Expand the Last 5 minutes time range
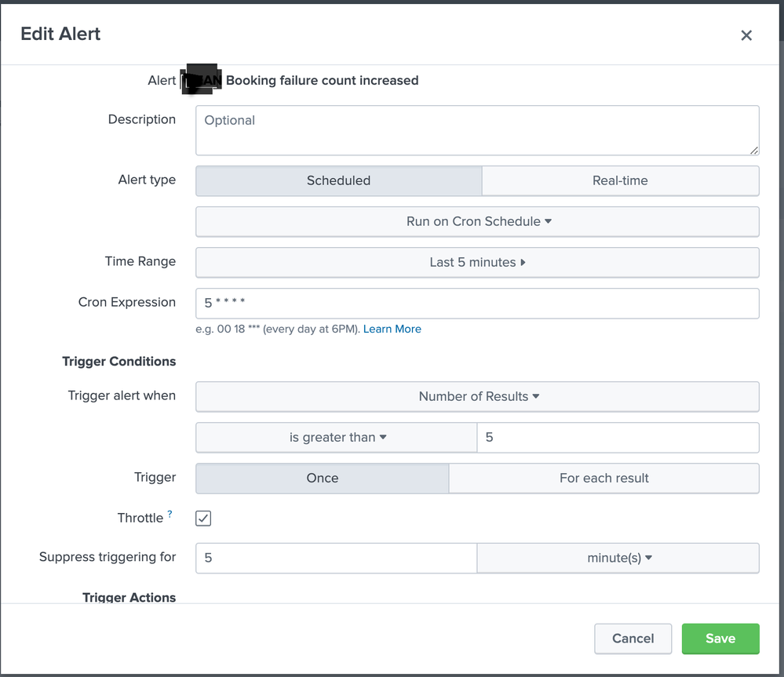Viewport: 784px width, 677px height. tap(477, 263)
